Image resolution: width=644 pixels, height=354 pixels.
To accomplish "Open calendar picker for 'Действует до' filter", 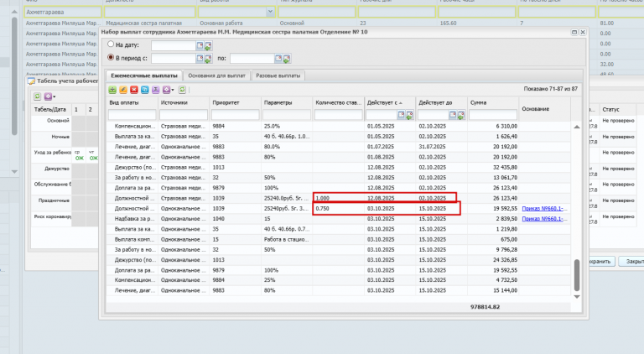I will 451,115.
